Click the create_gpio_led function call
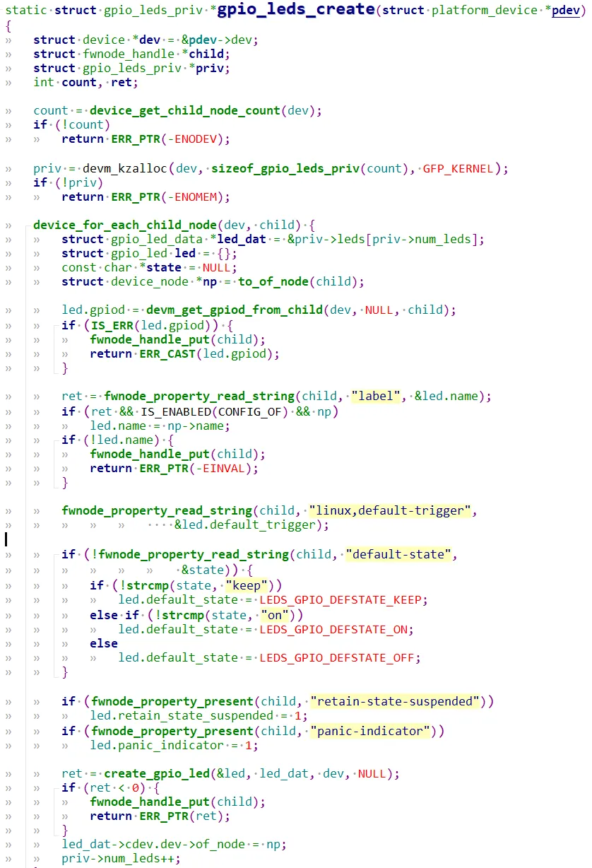 tap(157, 773)
